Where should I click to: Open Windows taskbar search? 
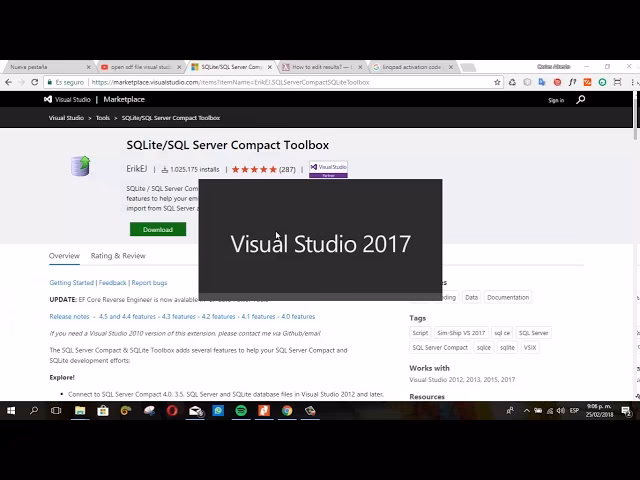point(34,411)
